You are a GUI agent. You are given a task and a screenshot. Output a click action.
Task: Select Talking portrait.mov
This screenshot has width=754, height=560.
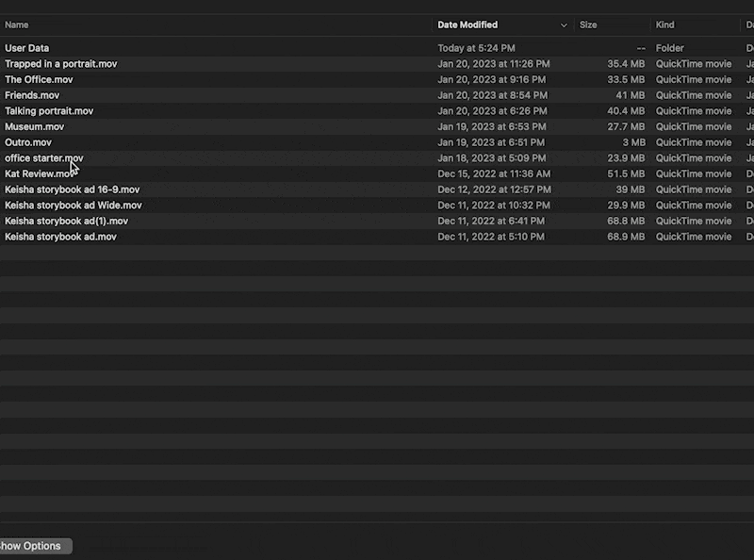point(49,111)
